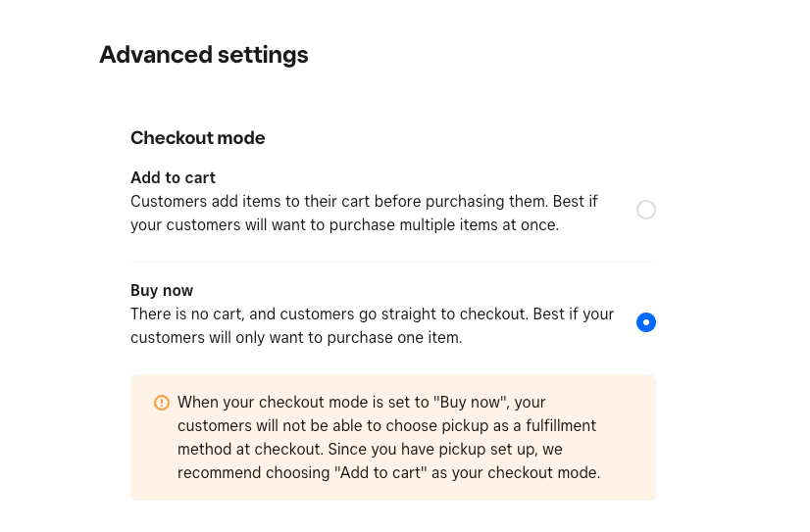Click the bold Buy now option label

pos(162,291)
